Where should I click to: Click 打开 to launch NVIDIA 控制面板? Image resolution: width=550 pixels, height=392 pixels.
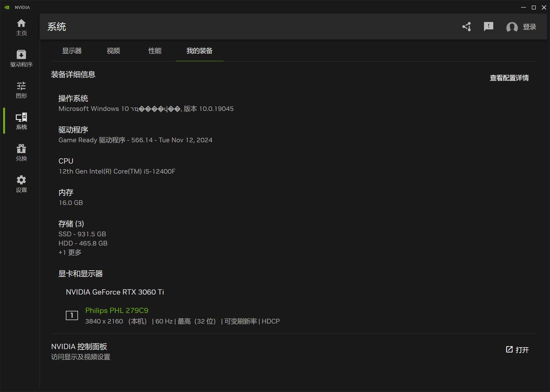coord(517,350)
